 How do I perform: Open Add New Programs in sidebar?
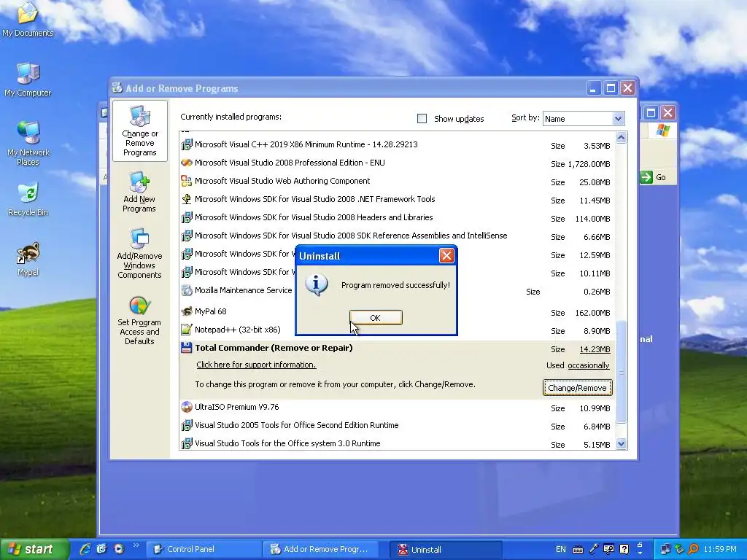coord(139,192)
